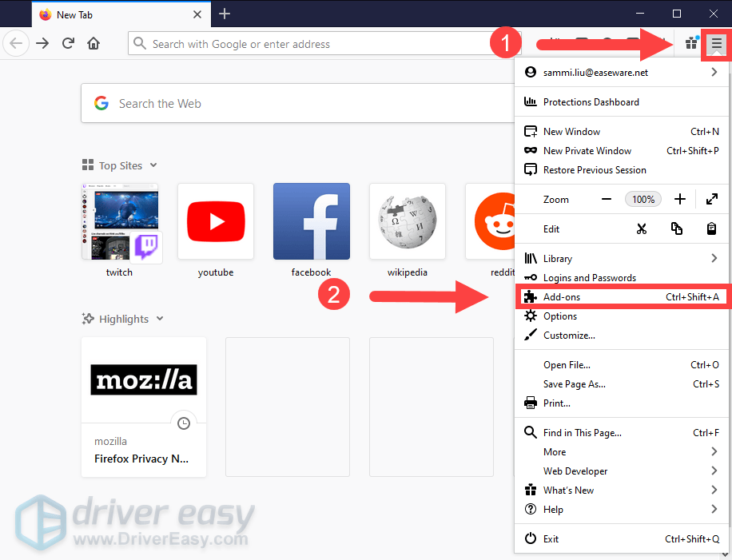
Task: Enter full screen via the arrows icon
Action: click(x=711, y=199)
